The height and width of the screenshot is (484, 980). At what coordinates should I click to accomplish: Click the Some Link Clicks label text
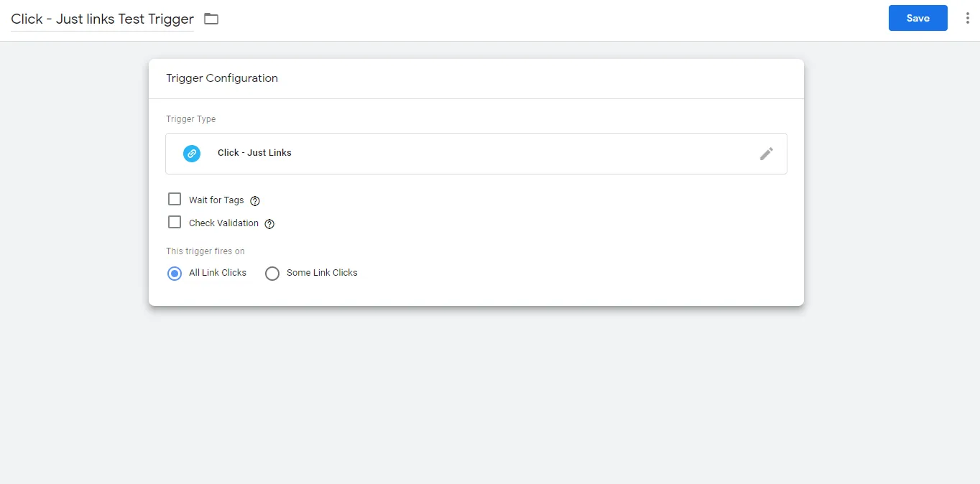(322, 273)
